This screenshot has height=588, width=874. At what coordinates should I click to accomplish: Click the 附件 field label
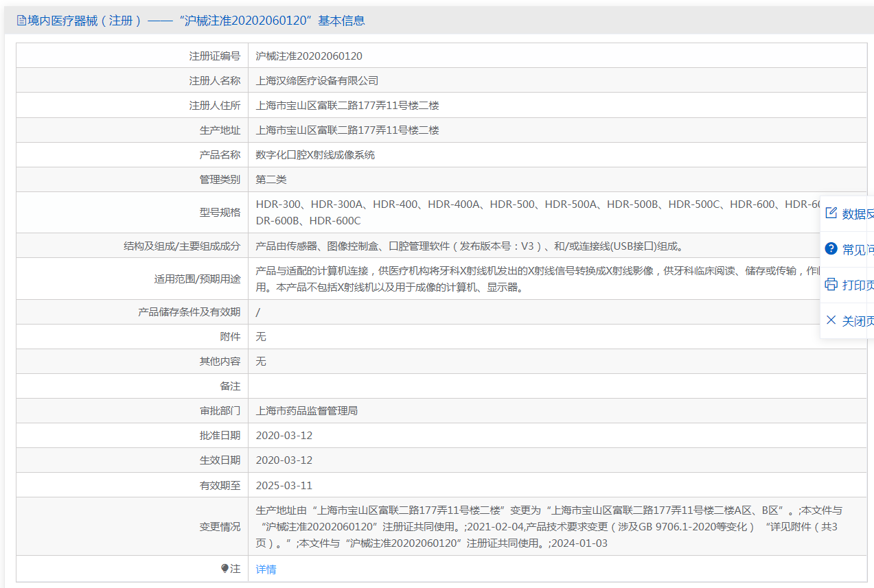(x=231, y=337)
